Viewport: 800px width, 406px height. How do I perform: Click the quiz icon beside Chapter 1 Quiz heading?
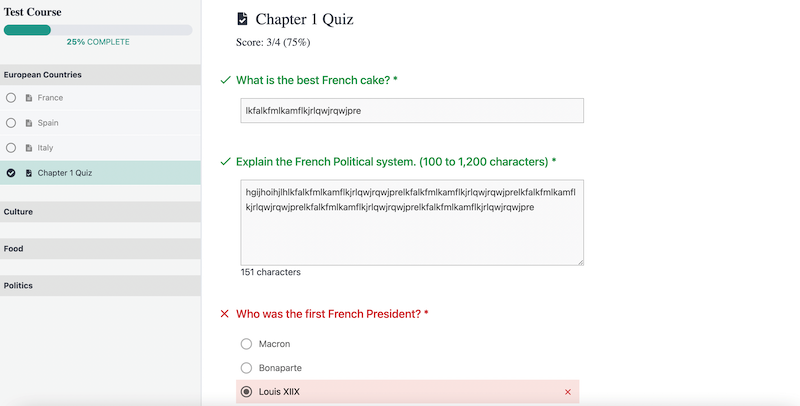(242, 19)
